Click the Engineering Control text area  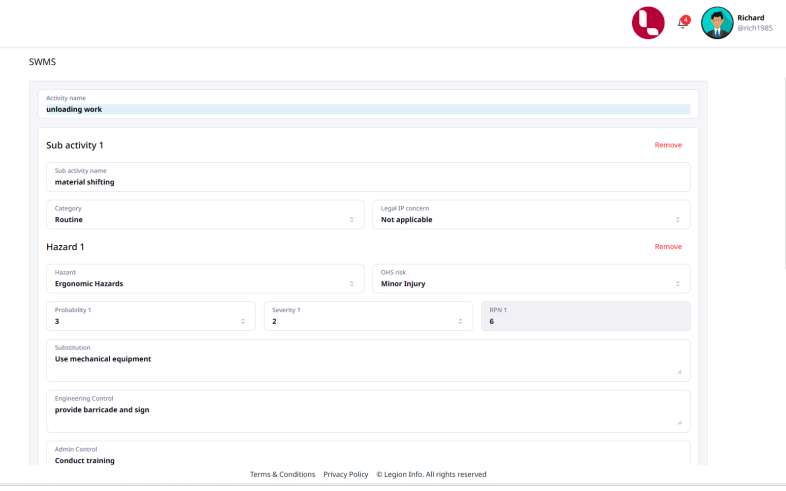367,412
